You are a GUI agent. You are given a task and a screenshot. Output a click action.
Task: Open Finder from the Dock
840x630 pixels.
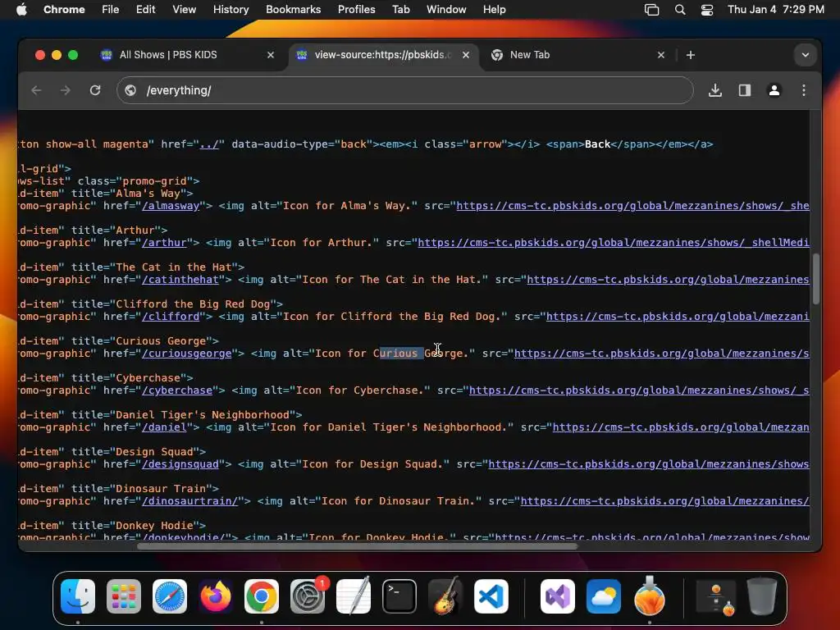[x=78, y=596]
